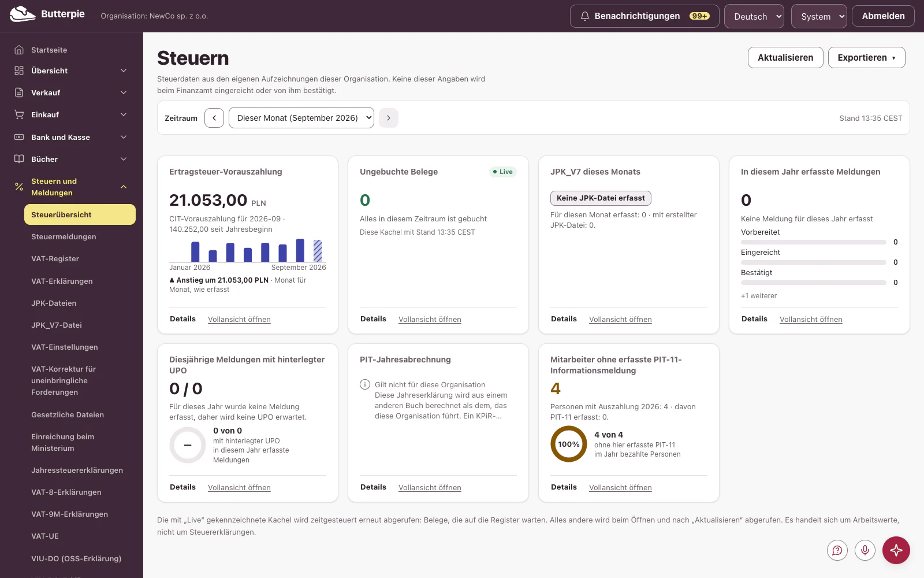
Task: Click the Bücher book icon
Action: click(x=19, y=159)
